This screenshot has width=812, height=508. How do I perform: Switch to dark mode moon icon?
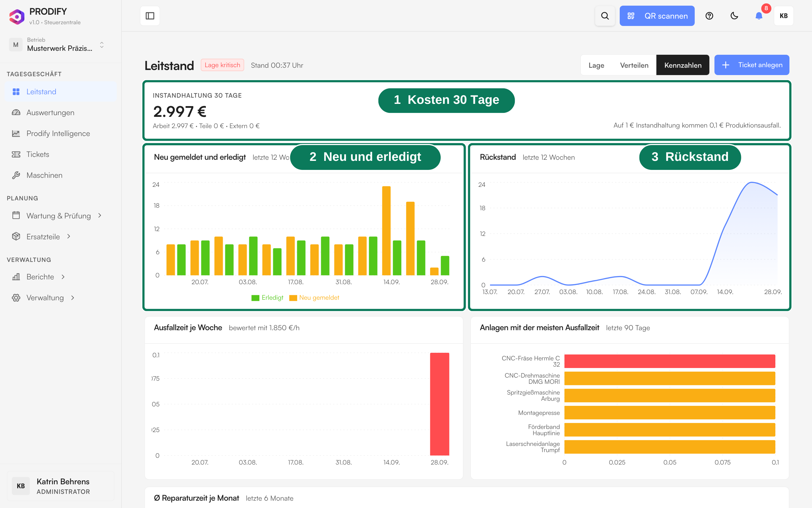click(x=734, y=16)
